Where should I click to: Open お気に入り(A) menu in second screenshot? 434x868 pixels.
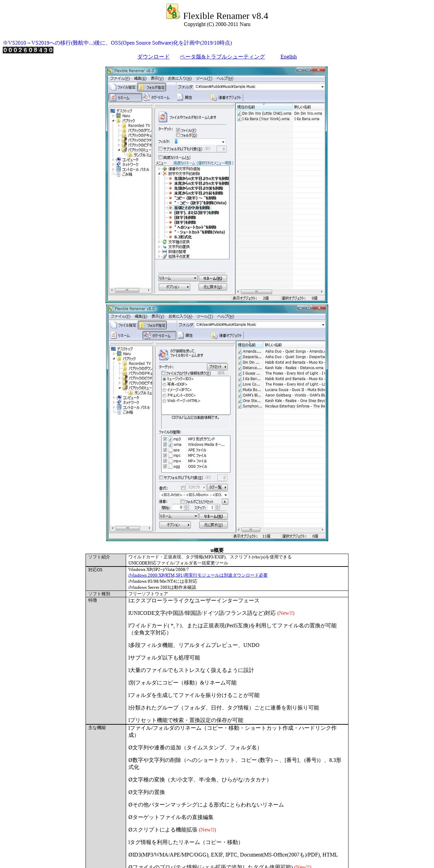click(180, 316)
